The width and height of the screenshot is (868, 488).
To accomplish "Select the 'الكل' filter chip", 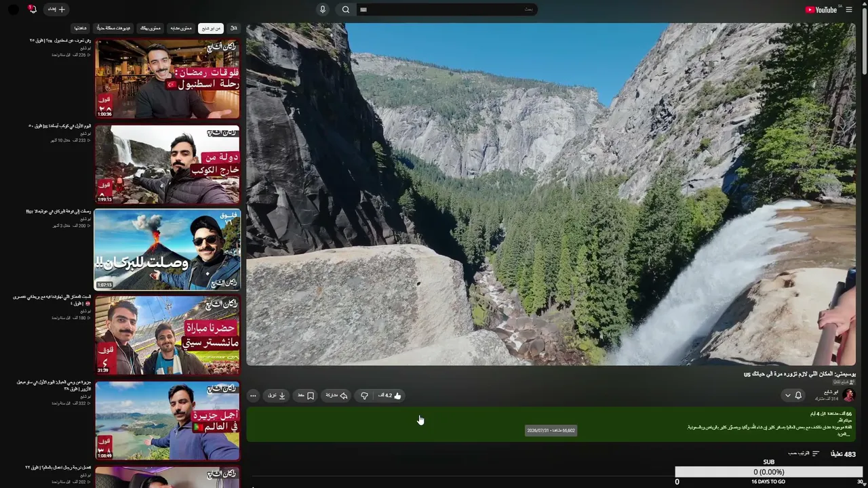I will coord(234,28).
